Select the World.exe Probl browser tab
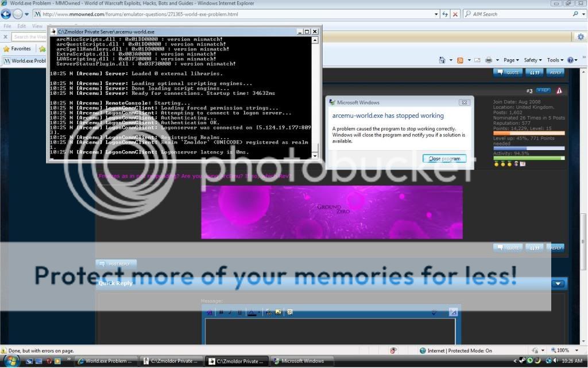 tap(24, 61)
